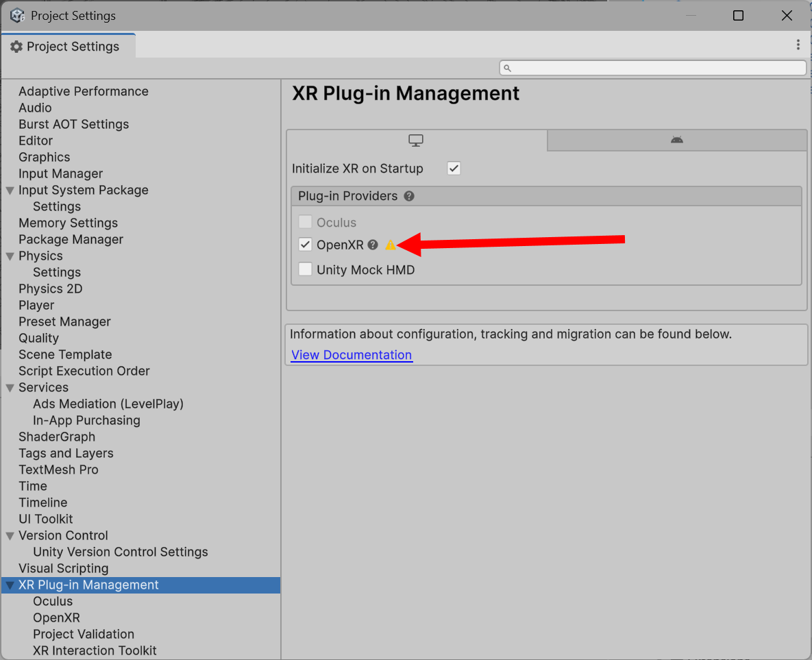Open the window's three-dot options menu
The image size is (812, 660).
pyautogui.click(x=798, y=45)
